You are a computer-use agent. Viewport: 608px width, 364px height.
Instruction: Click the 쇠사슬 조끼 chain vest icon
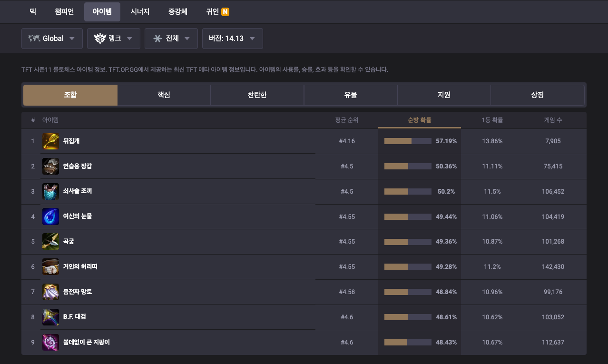[x=50, y=191]
